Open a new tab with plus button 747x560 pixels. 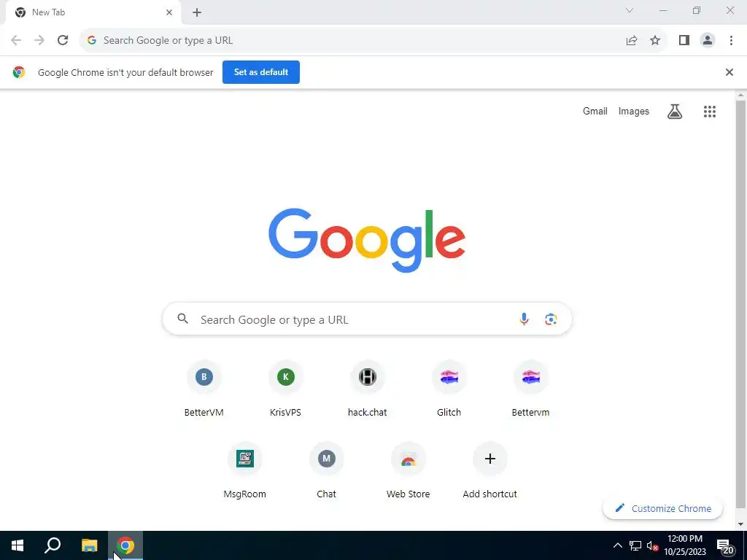click(197, 12)
